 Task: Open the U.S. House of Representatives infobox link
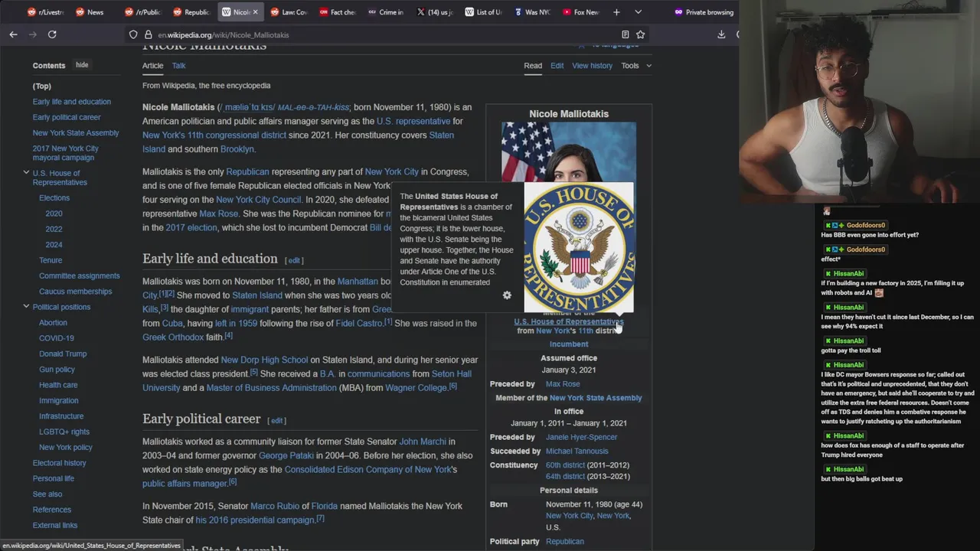tap(568, 321)
